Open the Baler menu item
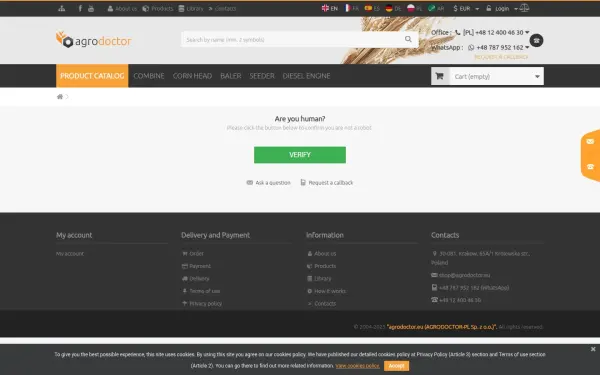600x375 pixels. point(231,76)
